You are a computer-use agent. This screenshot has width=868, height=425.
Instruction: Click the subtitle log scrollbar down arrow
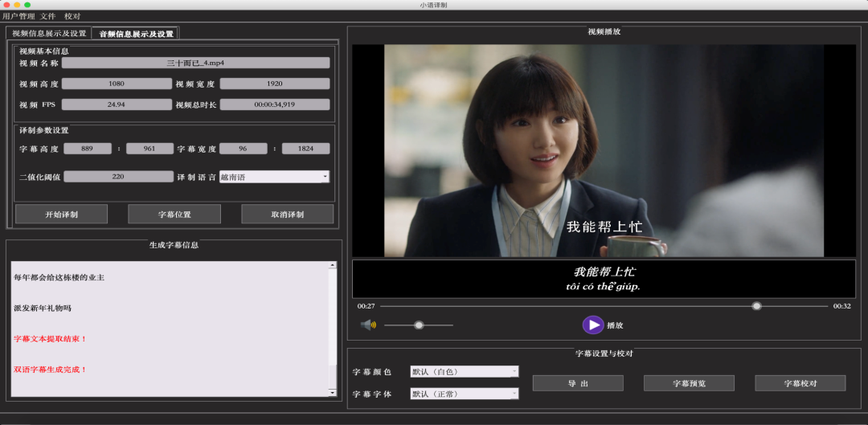click(332, 392)
